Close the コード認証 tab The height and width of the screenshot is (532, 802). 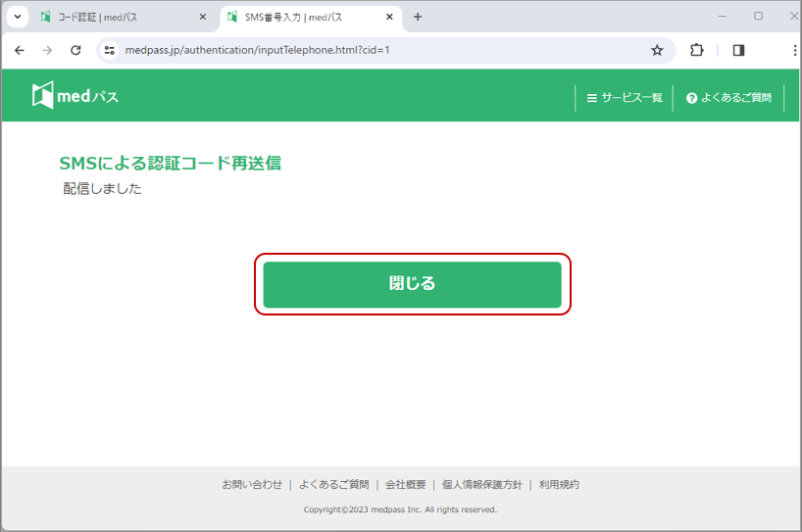click(x=203, y=17)
